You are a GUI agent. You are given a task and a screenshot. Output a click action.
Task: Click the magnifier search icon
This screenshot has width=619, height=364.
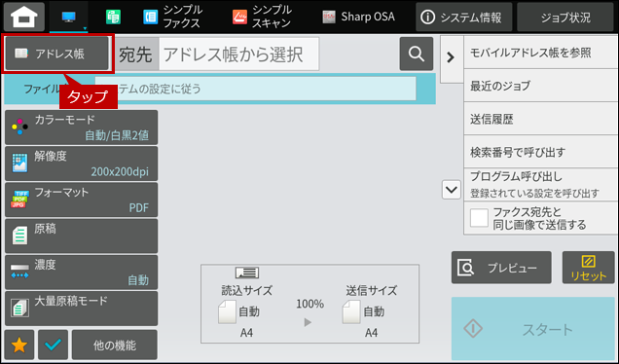pyautogui.click(x=417, y=54)
